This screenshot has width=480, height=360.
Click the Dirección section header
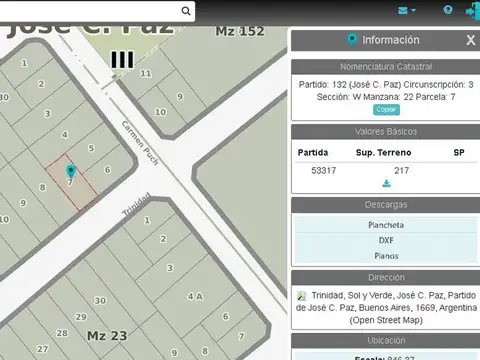pos(386,278)
